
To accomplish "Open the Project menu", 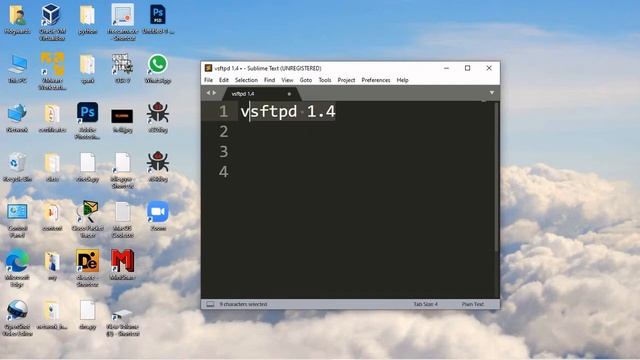I will (346, 80).
